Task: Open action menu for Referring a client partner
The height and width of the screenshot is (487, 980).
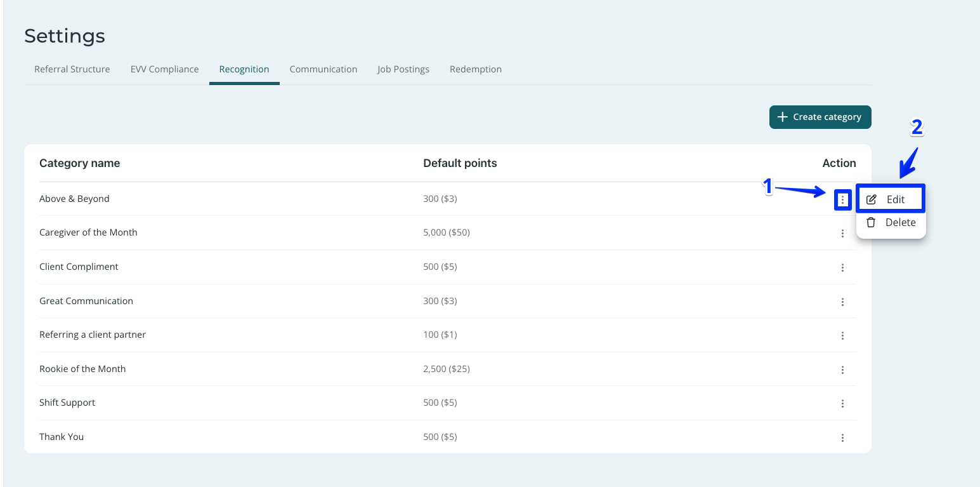Action: tap(842, 336)
